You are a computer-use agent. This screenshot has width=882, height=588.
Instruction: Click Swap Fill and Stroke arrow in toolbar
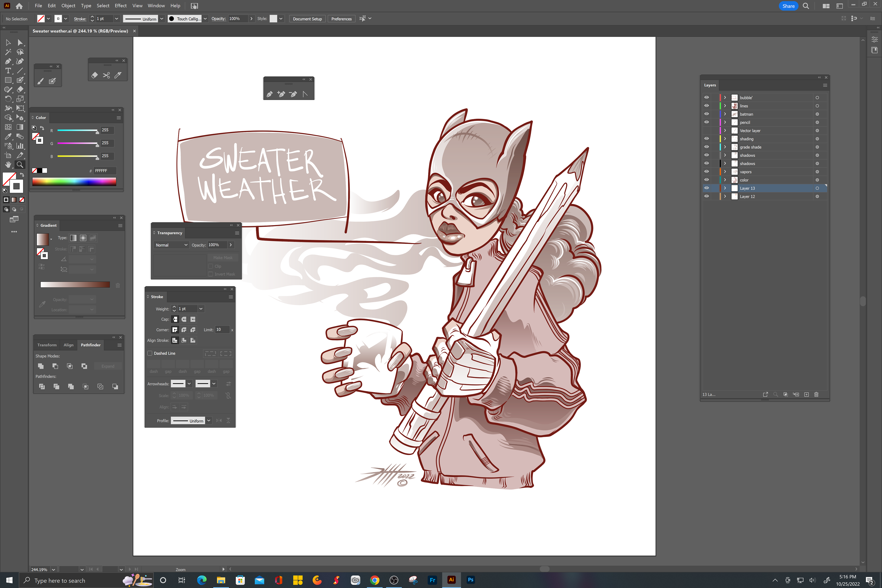point(22,175)
